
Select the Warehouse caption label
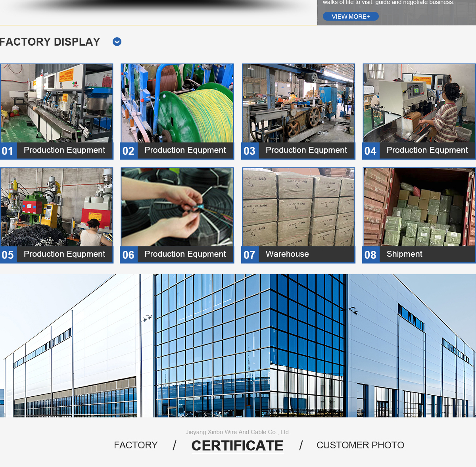(287, 254)
